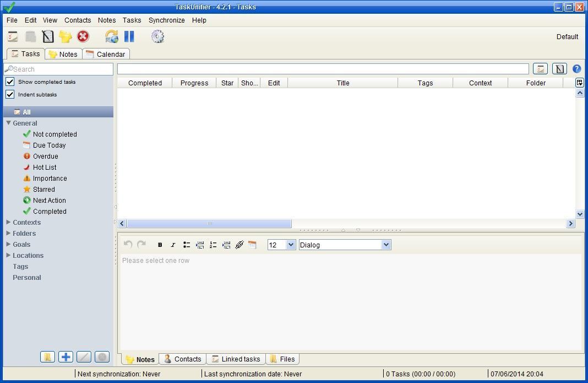The width and height of the screenshot is (588, 383).
Task: Sort by the Progress column header
Action: [194, 83]
